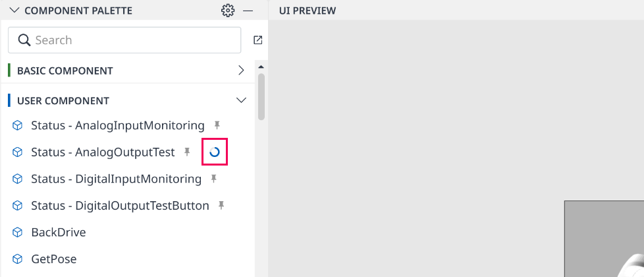The image size is (644, 277).
Task: Expand the Basic Component section
Action: point(242,71)
